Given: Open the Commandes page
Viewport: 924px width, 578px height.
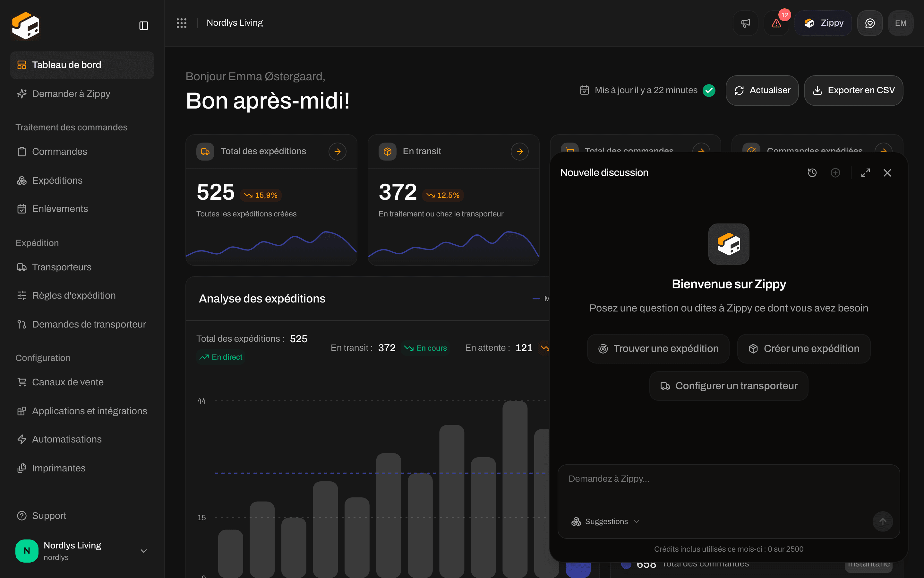Looking at the screenshot, I should 82,151.
